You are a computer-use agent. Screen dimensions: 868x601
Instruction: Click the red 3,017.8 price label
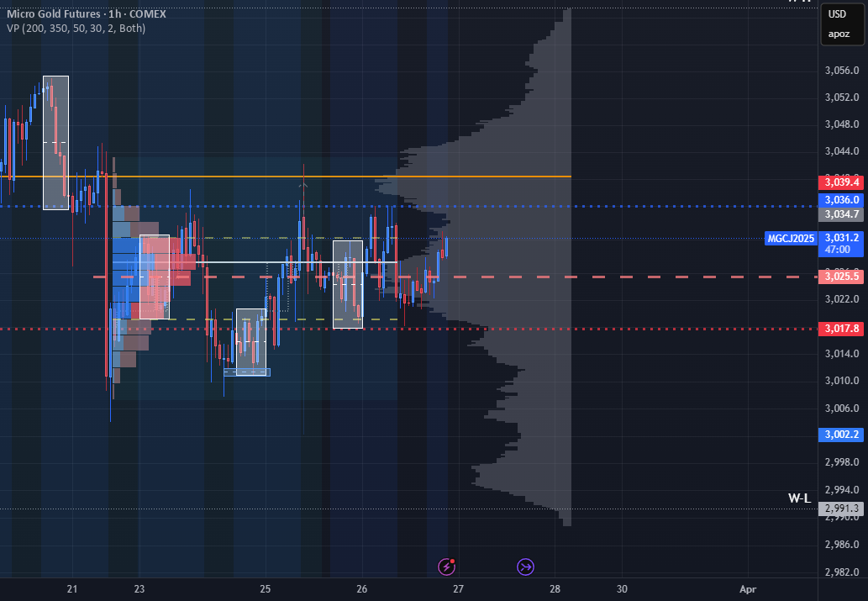(841, 329)
